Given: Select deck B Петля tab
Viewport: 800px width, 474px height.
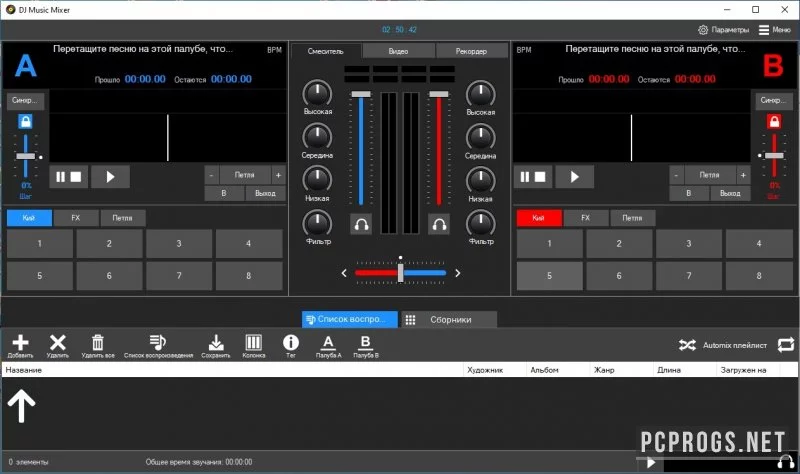Looking at the screenshot, I should pyautogui.click(x=632, y=218).
